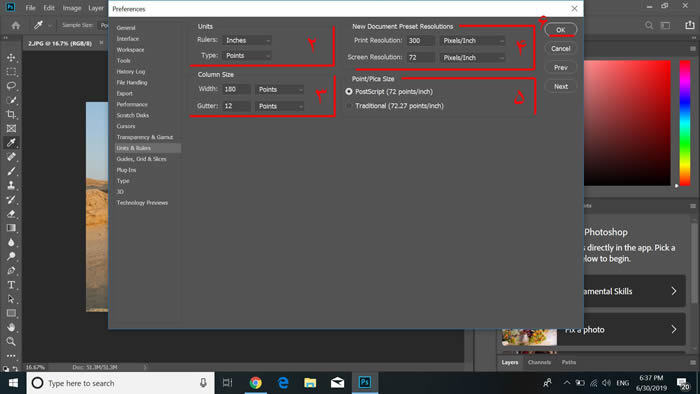Open the Column Width units dropdown
This screenshot has height=394, width=700.
pos(280,89)
